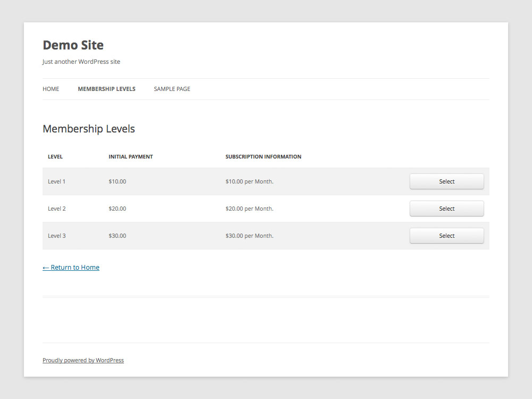Click '$30.00 per Month.' subscription text
Viewport: 532px width, 399px height.
[x=250, y=236]
